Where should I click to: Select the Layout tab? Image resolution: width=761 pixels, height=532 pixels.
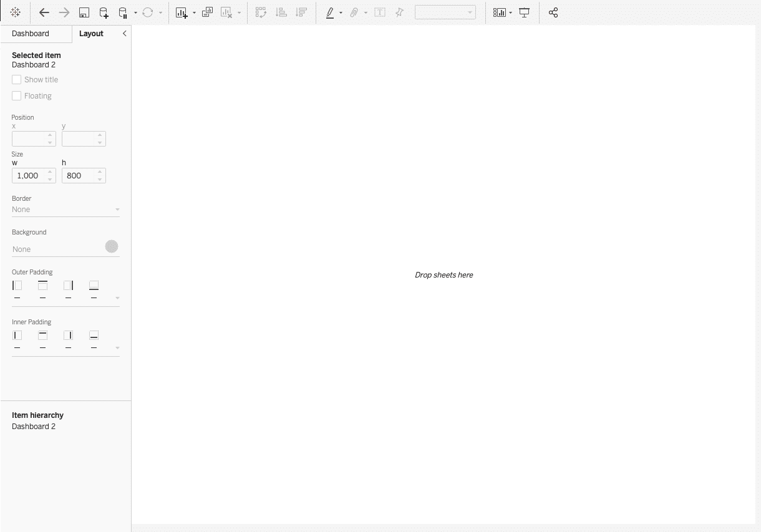[x=91, y=34]
